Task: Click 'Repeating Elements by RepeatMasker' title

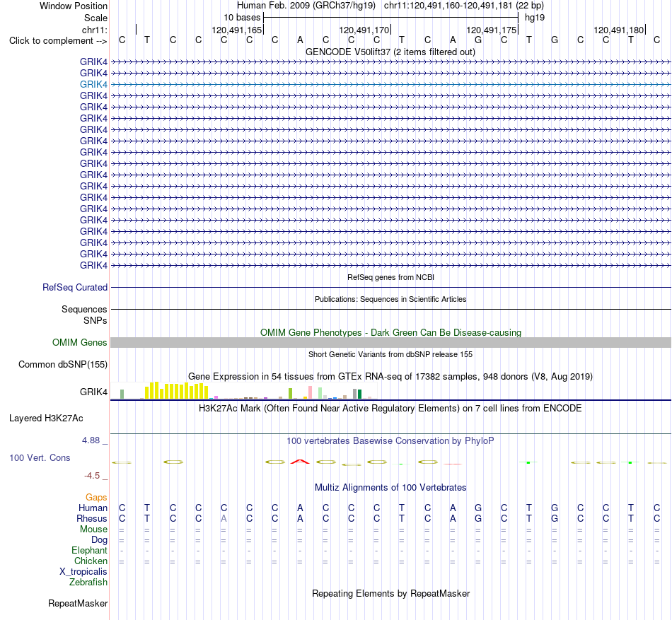Action: point(391,593)
